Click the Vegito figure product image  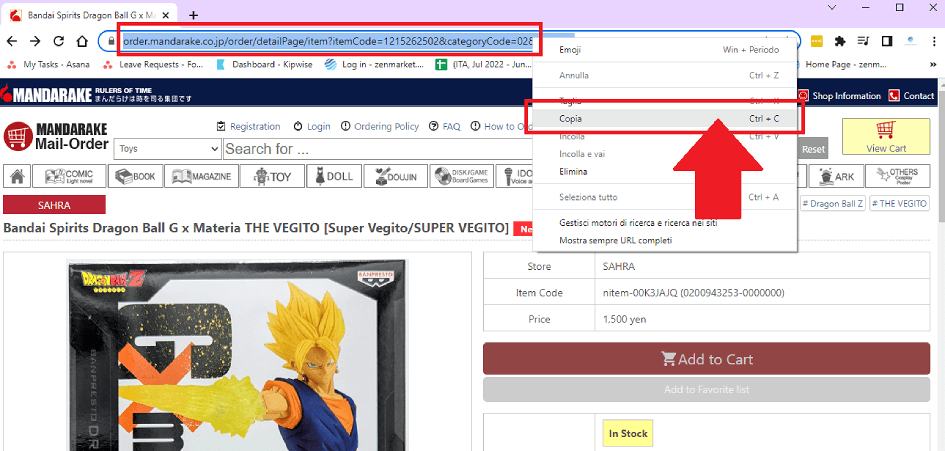(x=237, y=355)
